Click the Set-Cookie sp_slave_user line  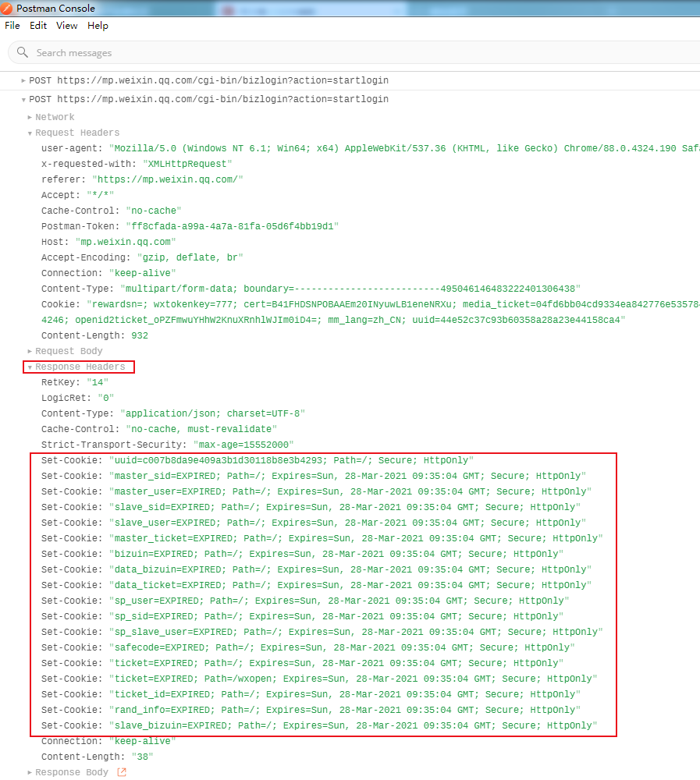[322, 632]
